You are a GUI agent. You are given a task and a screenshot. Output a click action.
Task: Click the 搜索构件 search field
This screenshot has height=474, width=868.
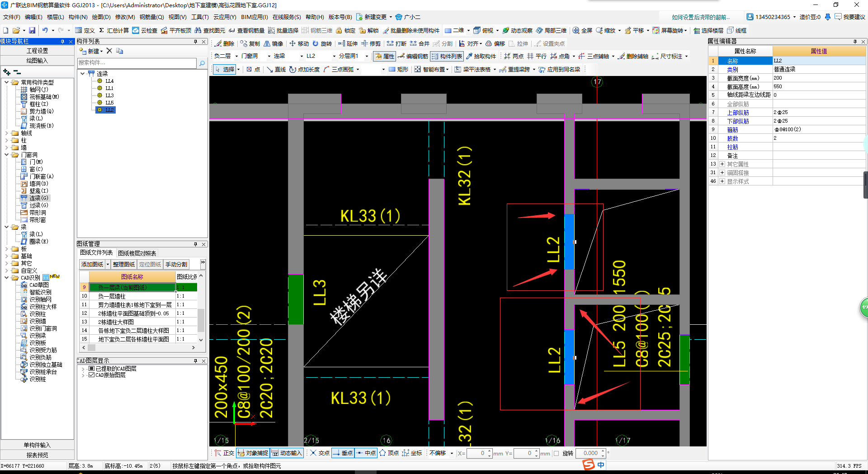(x=137, y=63)
